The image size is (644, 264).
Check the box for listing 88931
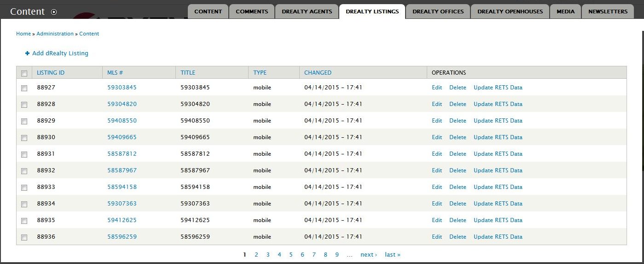[x=24, y=154]
